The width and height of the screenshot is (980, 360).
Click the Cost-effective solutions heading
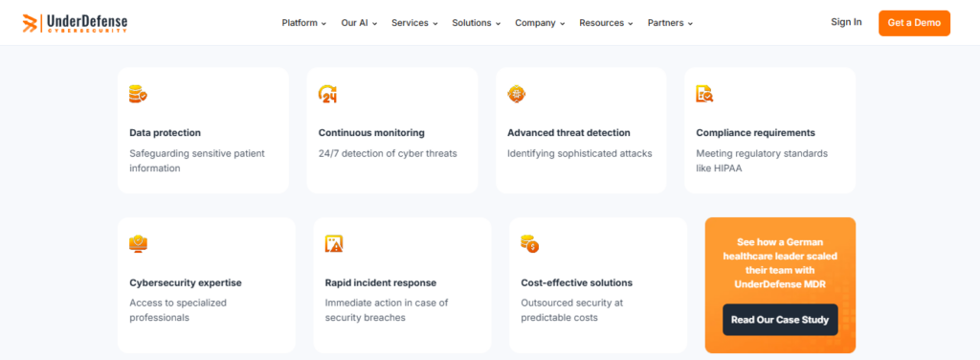click(x=577, y=283)
